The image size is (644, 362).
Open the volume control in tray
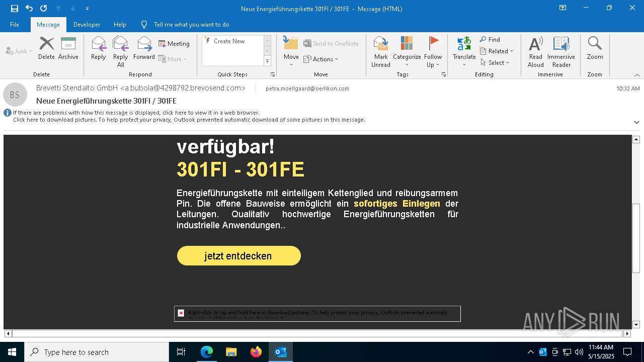point(579,352)
